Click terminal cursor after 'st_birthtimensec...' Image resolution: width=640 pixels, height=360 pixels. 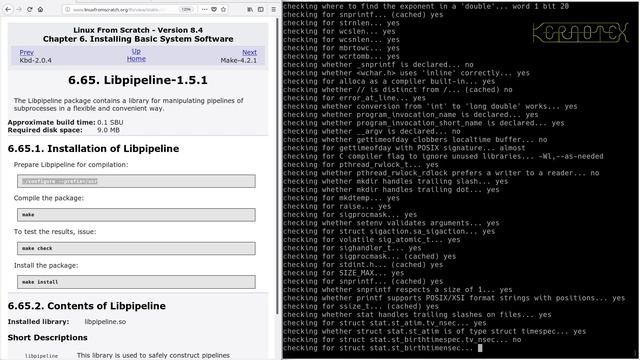tap(480, 348)
